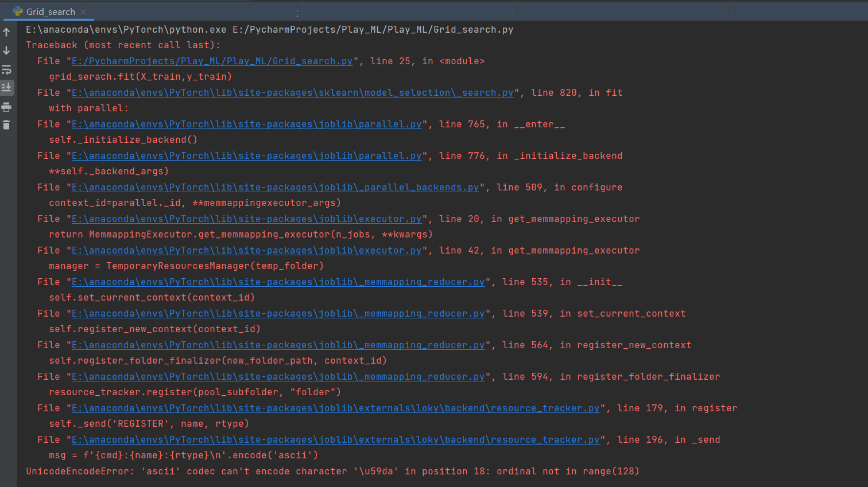Click the 'with parallel:' code line

click(88, 108)
